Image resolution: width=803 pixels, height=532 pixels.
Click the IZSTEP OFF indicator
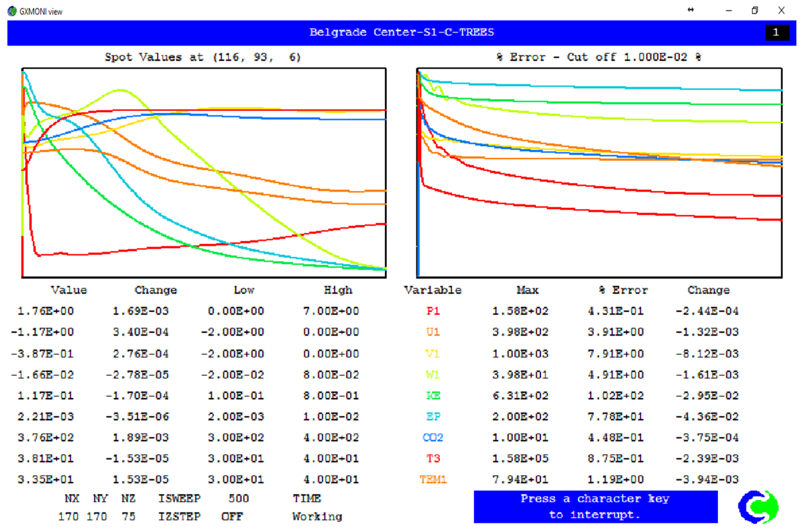(232, 516)
